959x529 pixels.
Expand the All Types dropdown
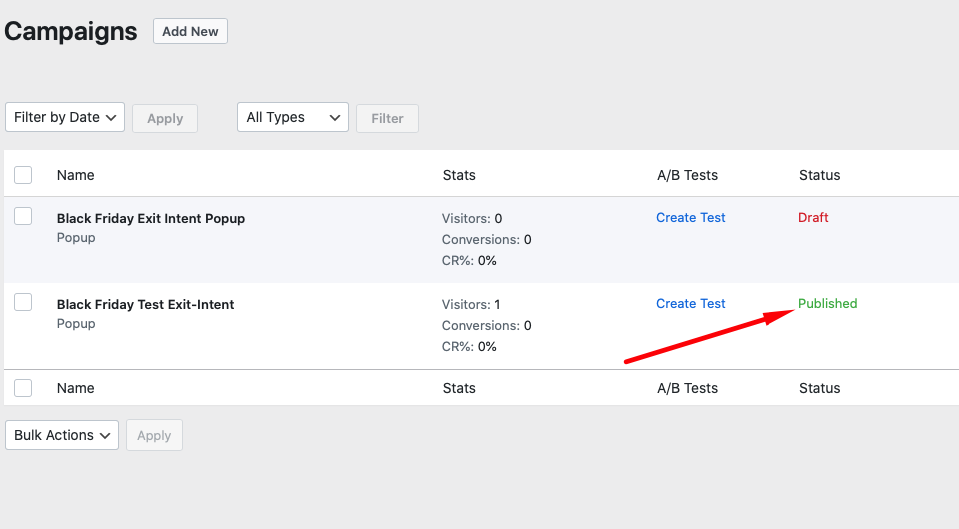pos(292,117)
